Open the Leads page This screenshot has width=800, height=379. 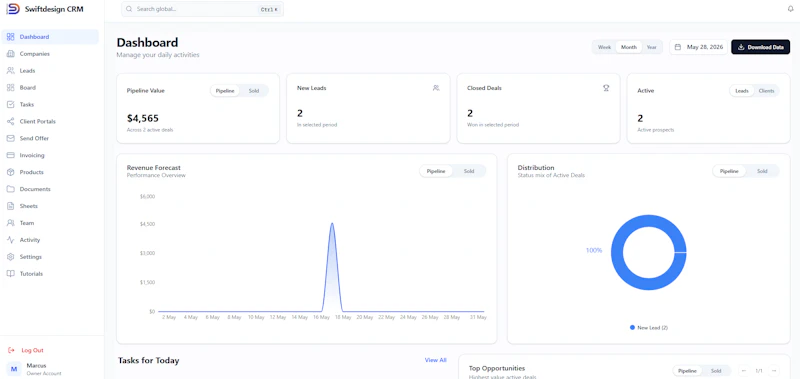50,70
